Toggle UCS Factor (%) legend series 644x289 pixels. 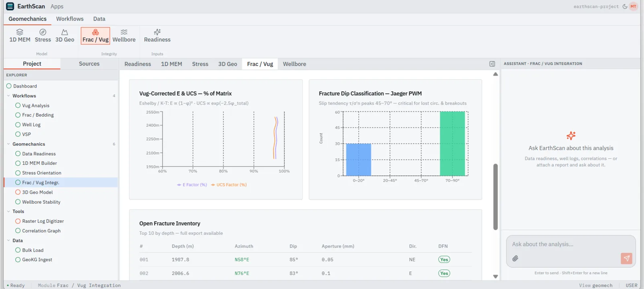coord(229,185)
